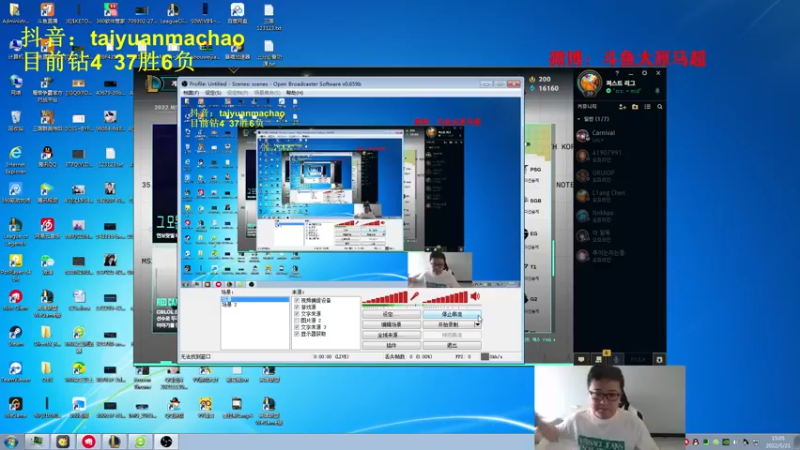
Task: Open the OBS 设定(S) menu
Action: [213, 93]
